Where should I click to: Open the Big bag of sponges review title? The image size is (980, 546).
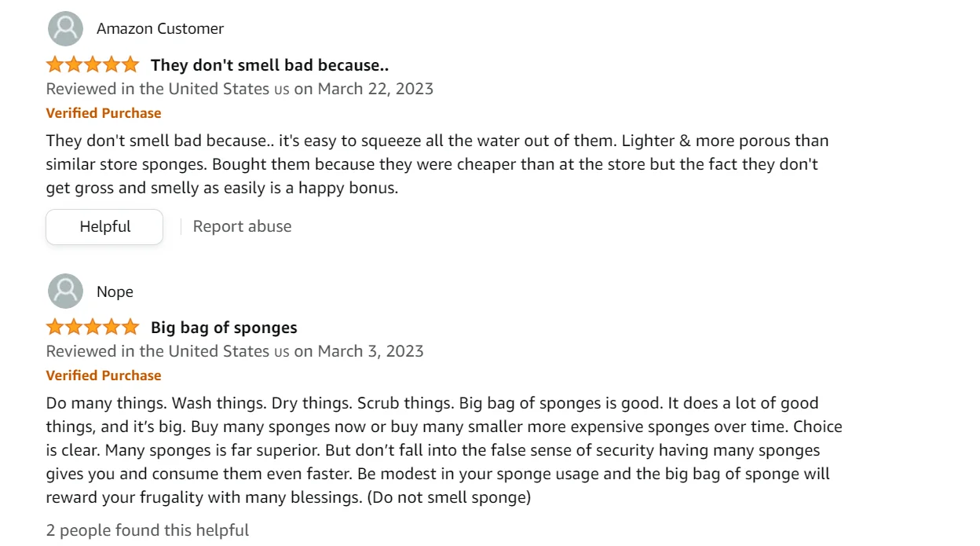click(x=224, y=328)
